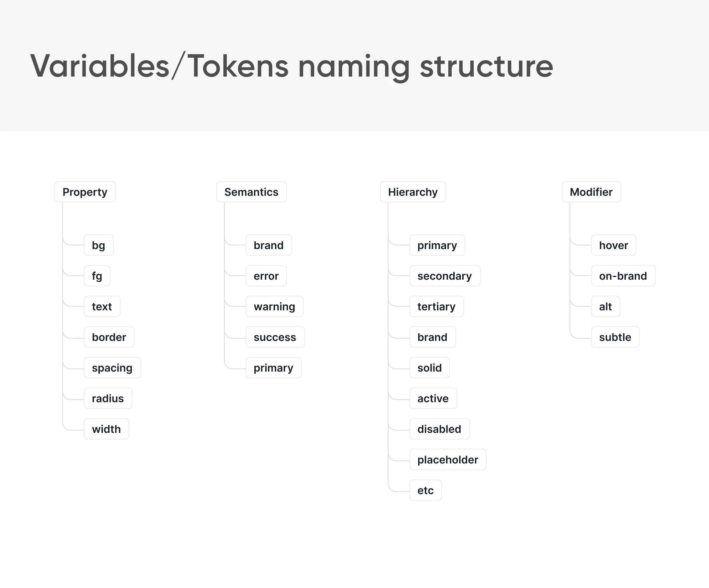Select the radius token
The image size is (709, 588).
click(108, 399)
